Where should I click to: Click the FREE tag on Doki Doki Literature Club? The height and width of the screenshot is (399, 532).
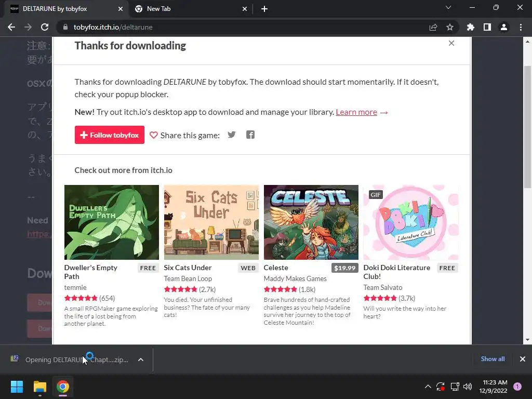pyautogui.click(x=447, y=268)
